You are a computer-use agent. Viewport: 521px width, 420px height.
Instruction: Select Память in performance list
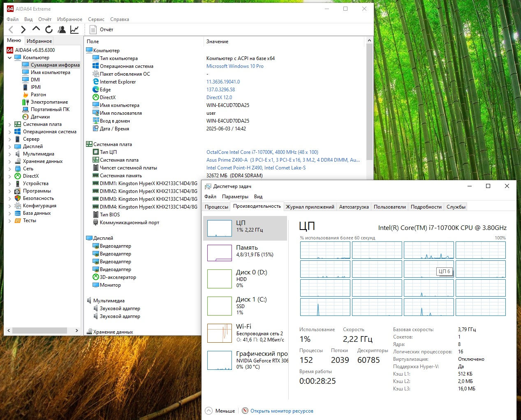click(245, 253)
